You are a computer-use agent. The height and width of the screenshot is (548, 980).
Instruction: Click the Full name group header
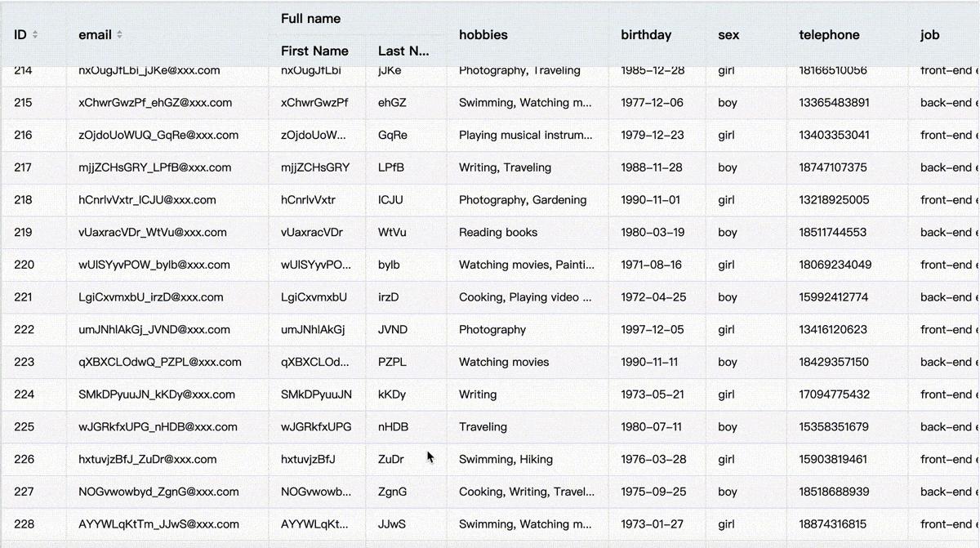click(x=311, y=19)
